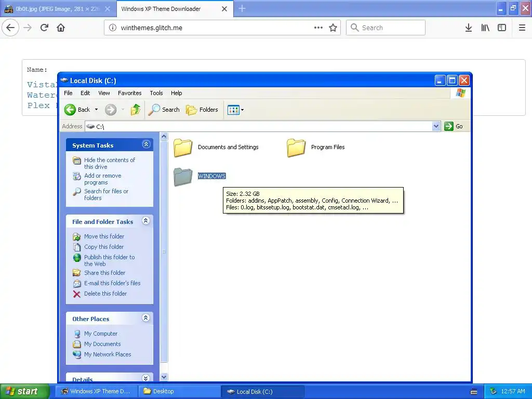
Task: Open the Back history dropdown arrow
Action: (x=96, y=110)
